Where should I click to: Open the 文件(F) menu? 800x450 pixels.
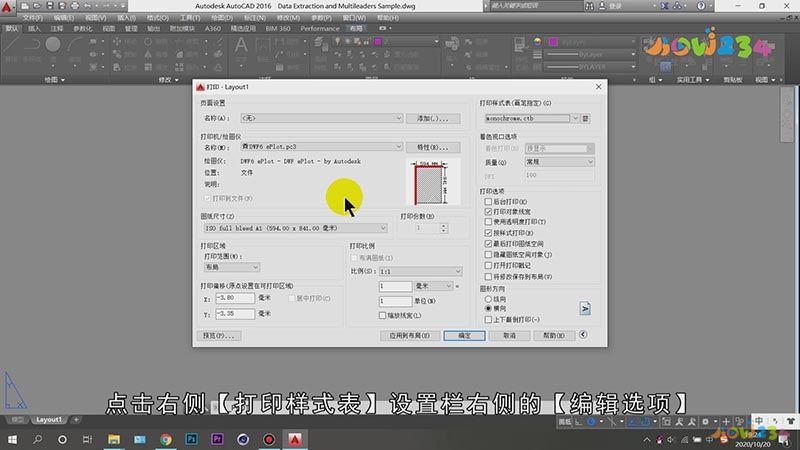(x=33, y=18)
